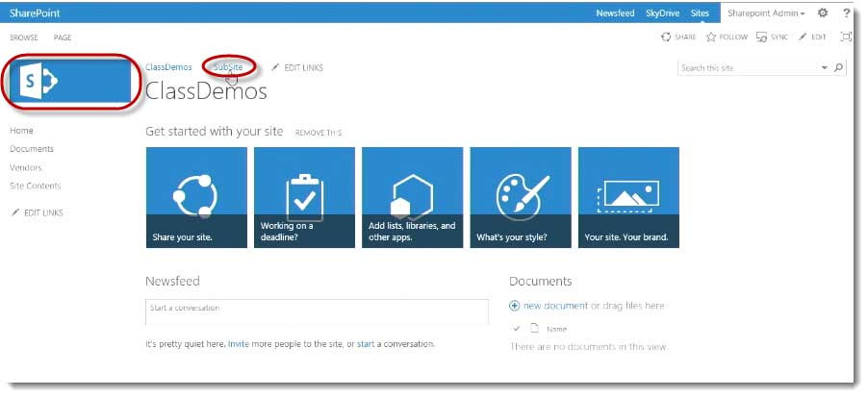Open the Working on a deadline tile
The height and width of the screenshot is (397, 868).
(304, 197)
